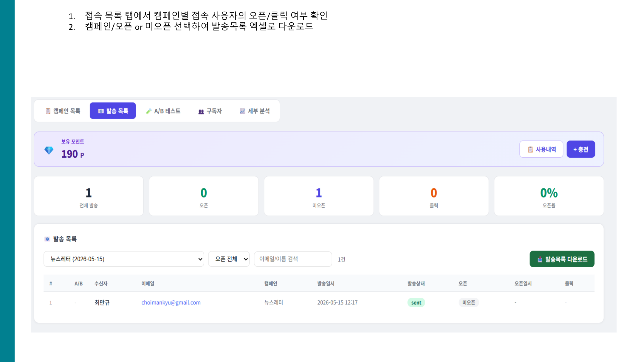Click the clipboard icon on 캠페인 목록

[48, 111]
